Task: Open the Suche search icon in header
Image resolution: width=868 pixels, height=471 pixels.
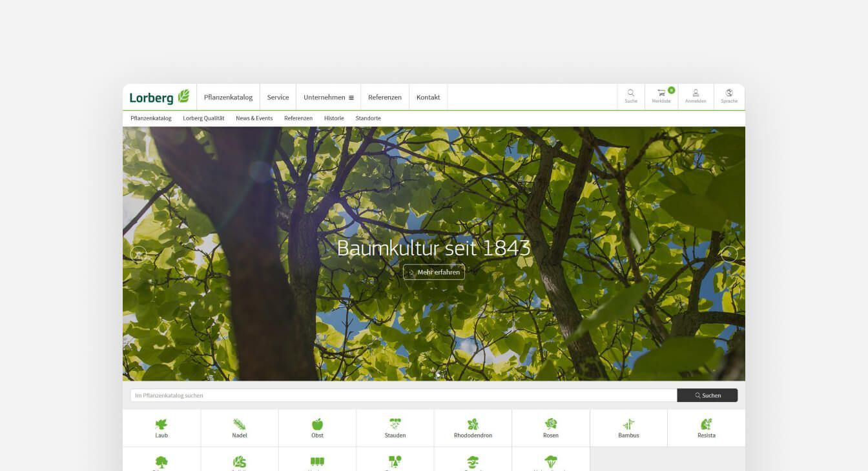Action: tap(631, 93)
